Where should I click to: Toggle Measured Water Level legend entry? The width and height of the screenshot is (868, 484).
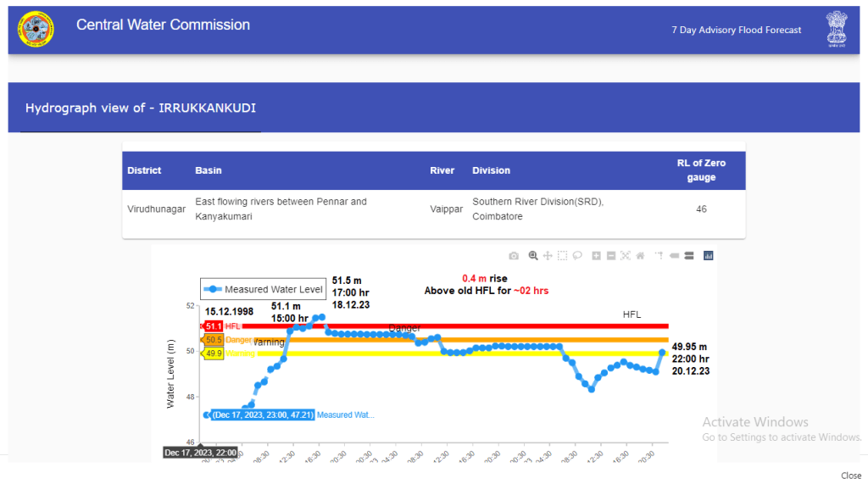(264, 289)
